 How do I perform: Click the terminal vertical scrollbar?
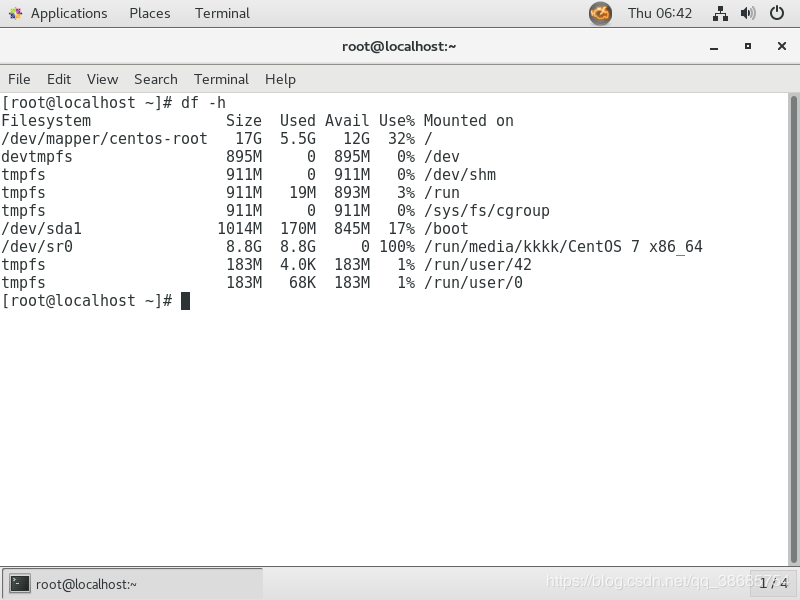pos(793,329)
